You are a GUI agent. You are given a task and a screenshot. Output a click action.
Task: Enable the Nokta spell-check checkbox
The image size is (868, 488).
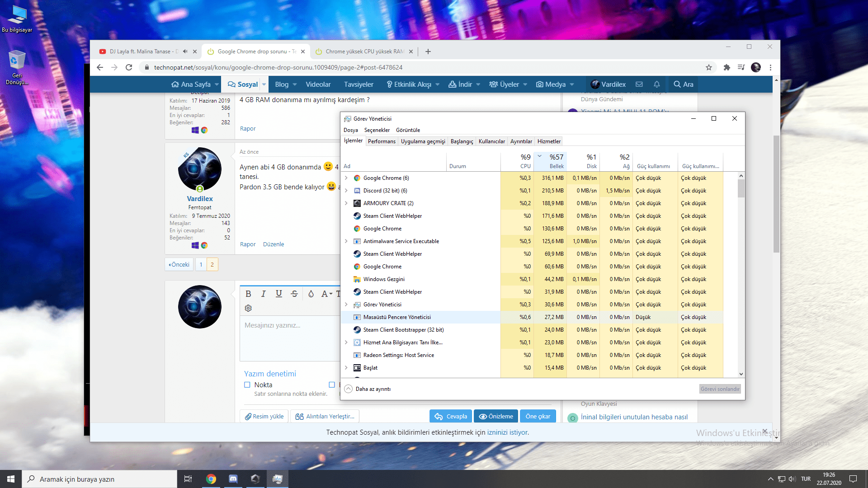tap(247, 385)
